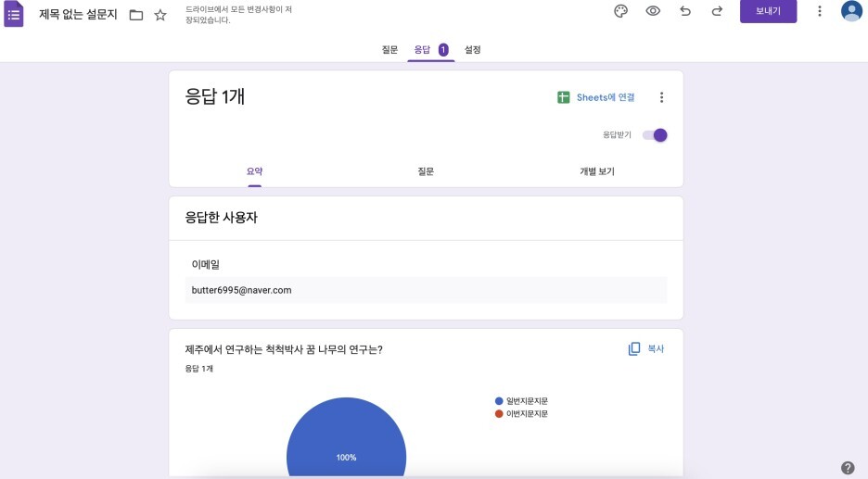Image resolution: width=868 pixels, height=479 pixels.
Task: Select the 개별 보기 tab
Action: [597, 171]
